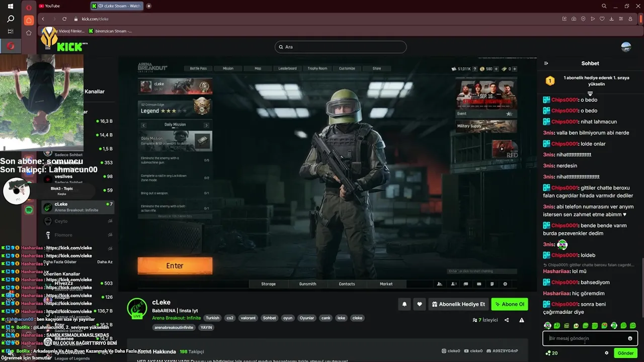Image resolution: width=644 pixels, height=362 pixels.
Task: Take a snapshot with the camera icon
Action: tap(574, 19)
